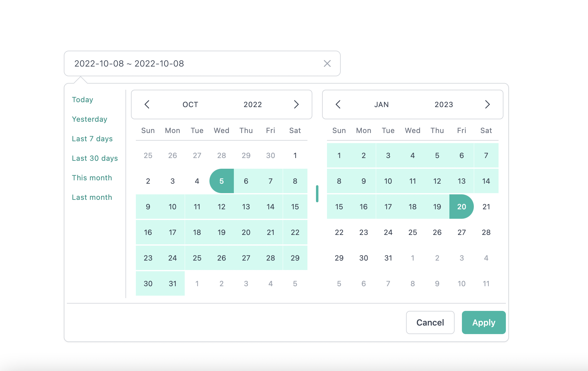Click the left arrow to go back in OCT 2022
588x371 pixels.
tap(147, 105)
